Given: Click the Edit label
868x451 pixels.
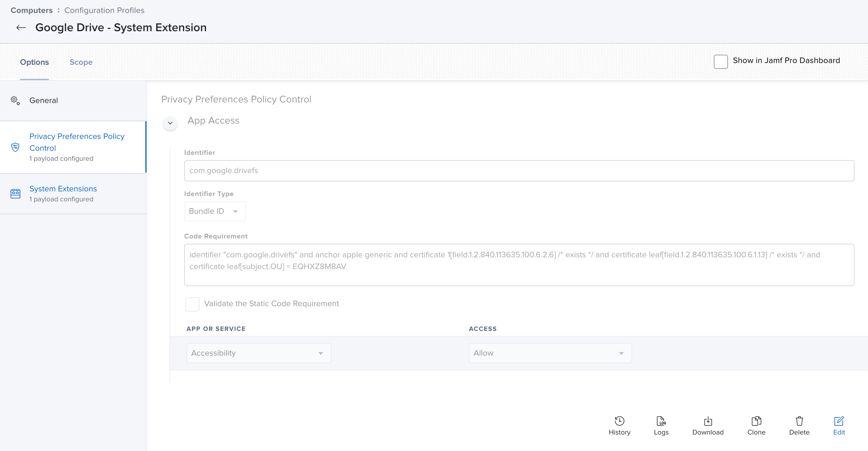Looking at the screenshot, I should click(839, 432).
